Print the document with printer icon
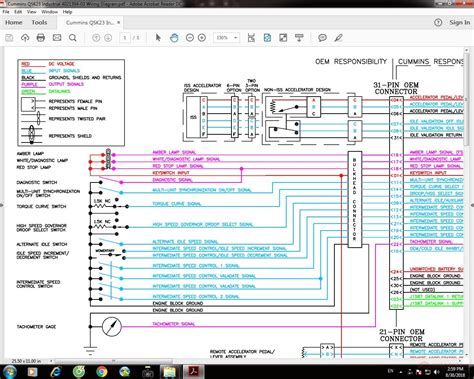The height and width of the screenshot is (379, 474). 41,38
